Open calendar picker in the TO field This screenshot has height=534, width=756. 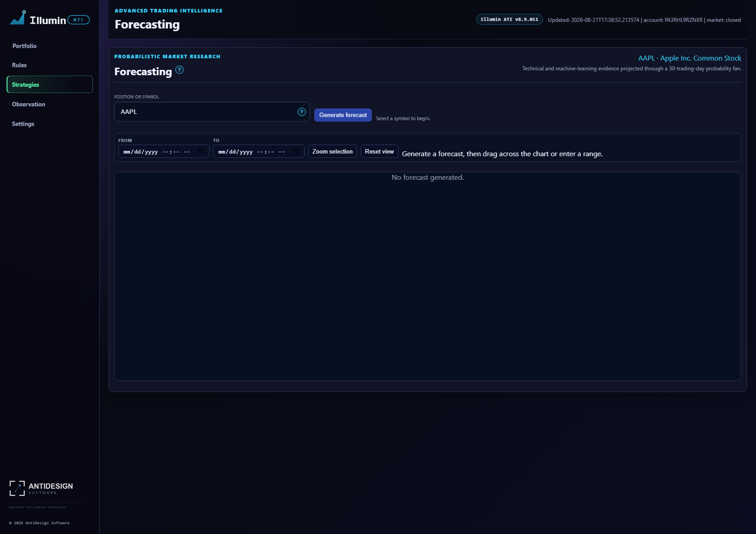click(296, 151)
